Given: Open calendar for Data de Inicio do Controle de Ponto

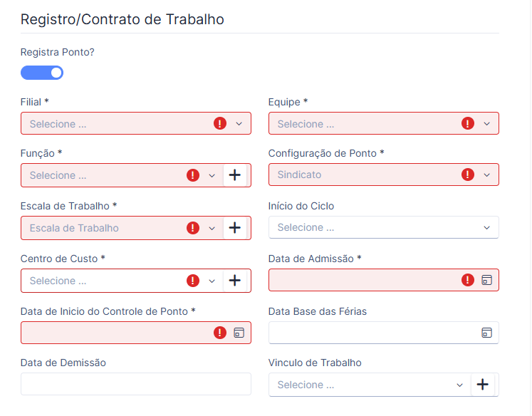Looking at the screenshot, I should click(239, 333).
